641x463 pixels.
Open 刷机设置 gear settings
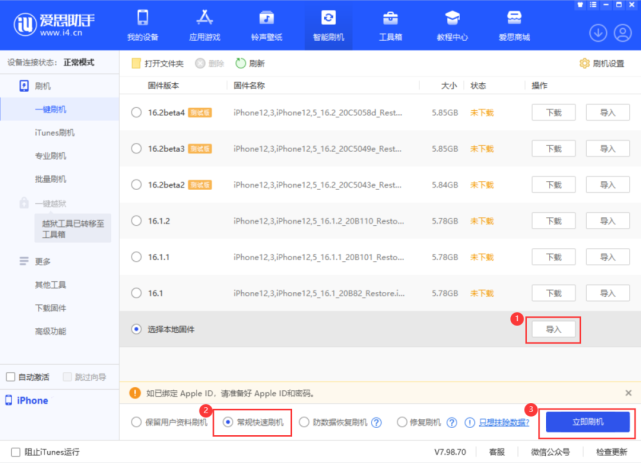tap(585, 63)
